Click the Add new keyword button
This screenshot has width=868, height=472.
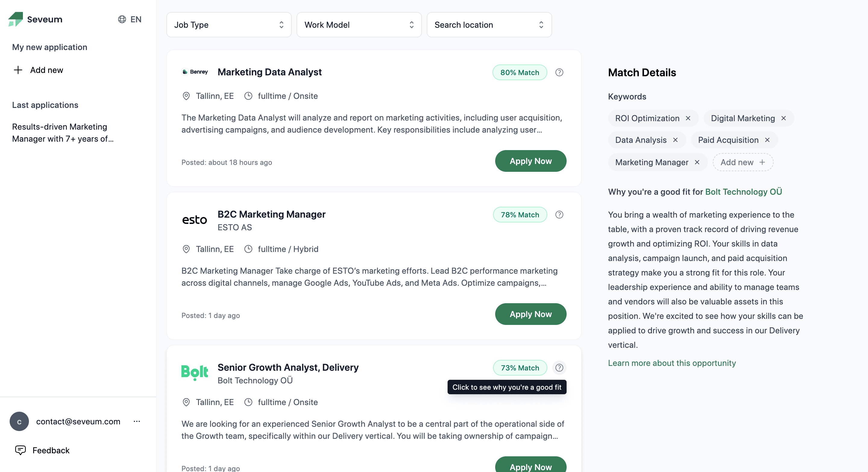tap(741, 162)
